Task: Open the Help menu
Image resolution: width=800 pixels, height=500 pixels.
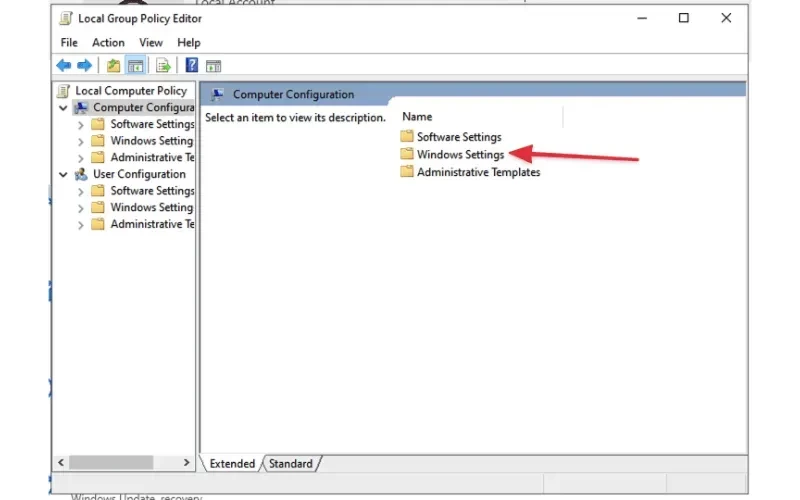Action: pos(189,42)
